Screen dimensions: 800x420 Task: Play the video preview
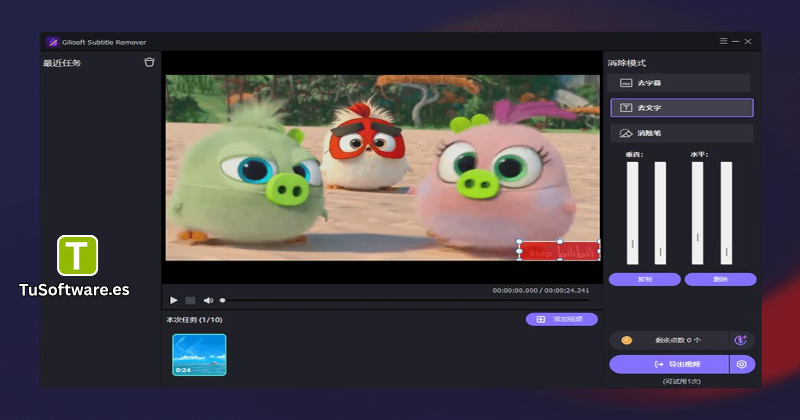pos(173,300)
